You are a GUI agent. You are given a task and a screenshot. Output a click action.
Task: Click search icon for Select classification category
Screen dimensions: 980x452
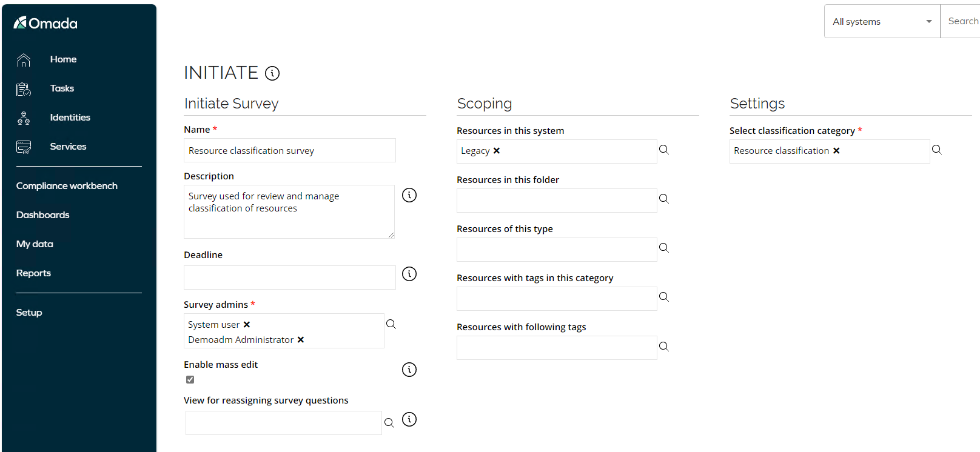[x=937, y=150]
